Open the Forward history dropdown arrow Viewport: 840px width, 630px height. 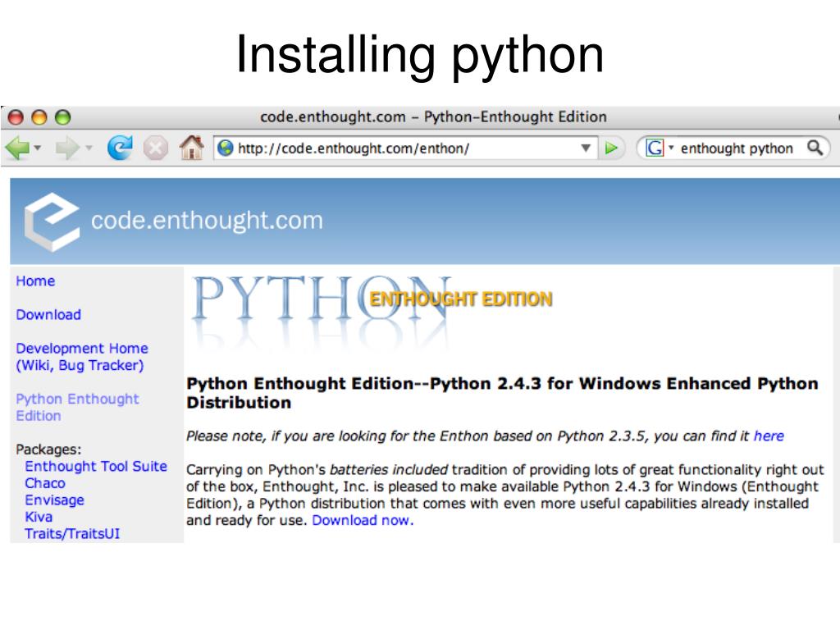89,148
